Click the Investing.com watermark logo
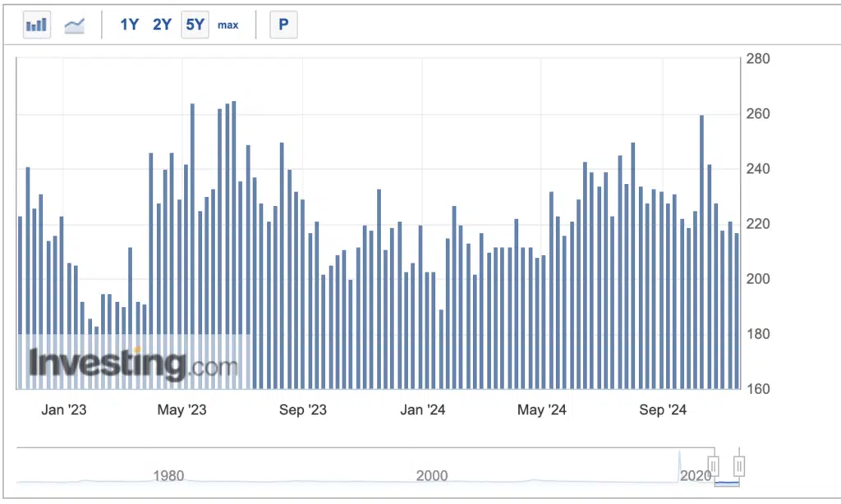This screenshot has height=504, width=841. pos(133,364)
